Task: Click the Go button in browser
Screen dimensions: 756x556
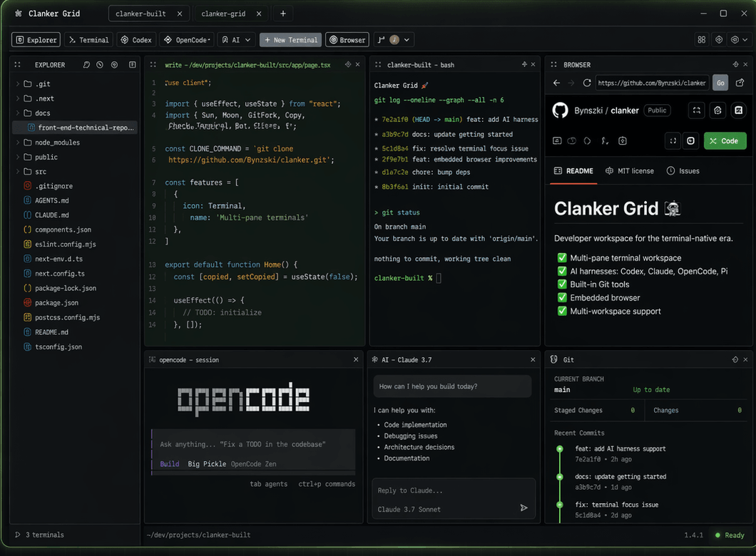Action: click(x=720, y=83)
